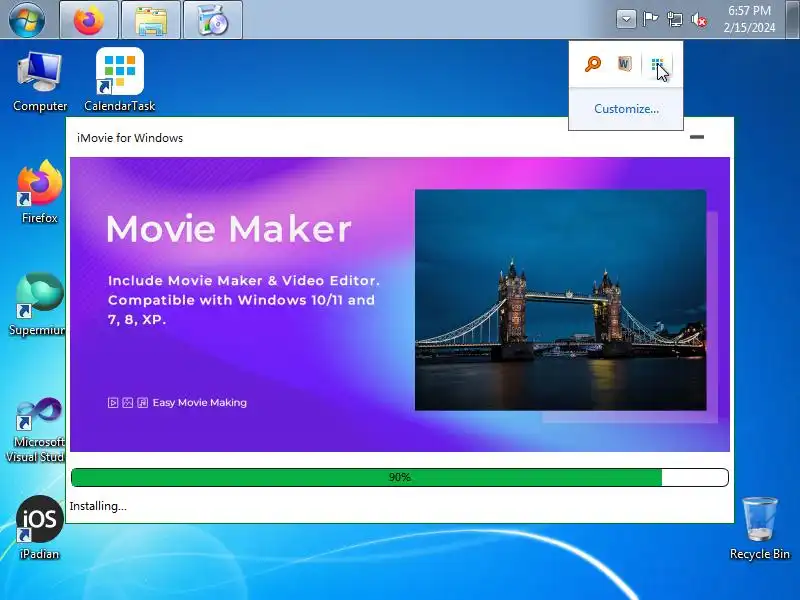Open the Customize... link in tray popup

tap(626, 109)
